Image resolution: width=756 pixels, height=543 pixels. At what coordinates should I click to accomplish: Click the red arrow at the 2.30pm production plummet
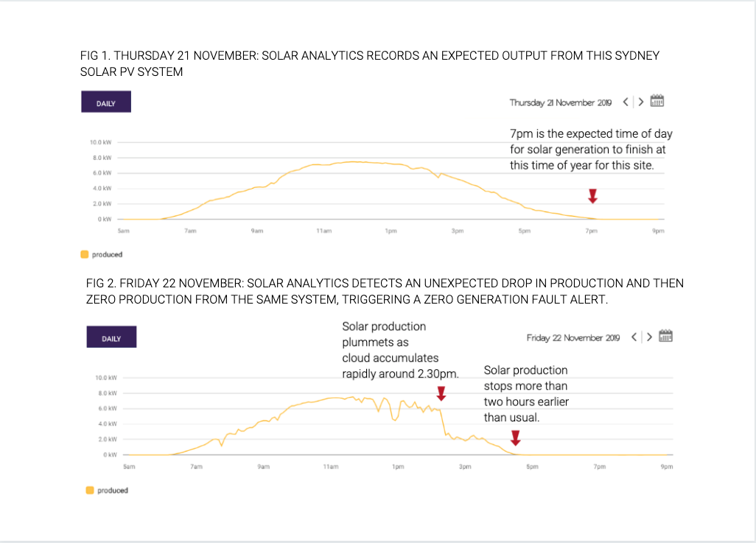coord(441,394)
